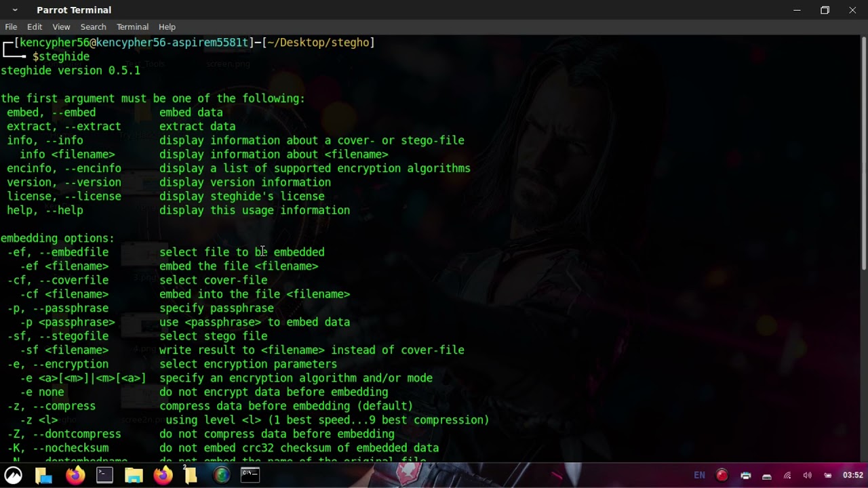Click the 'embed, --embed' argument text
The width and height of the screenshot is (868, 488).
click(x=52, y=113)
